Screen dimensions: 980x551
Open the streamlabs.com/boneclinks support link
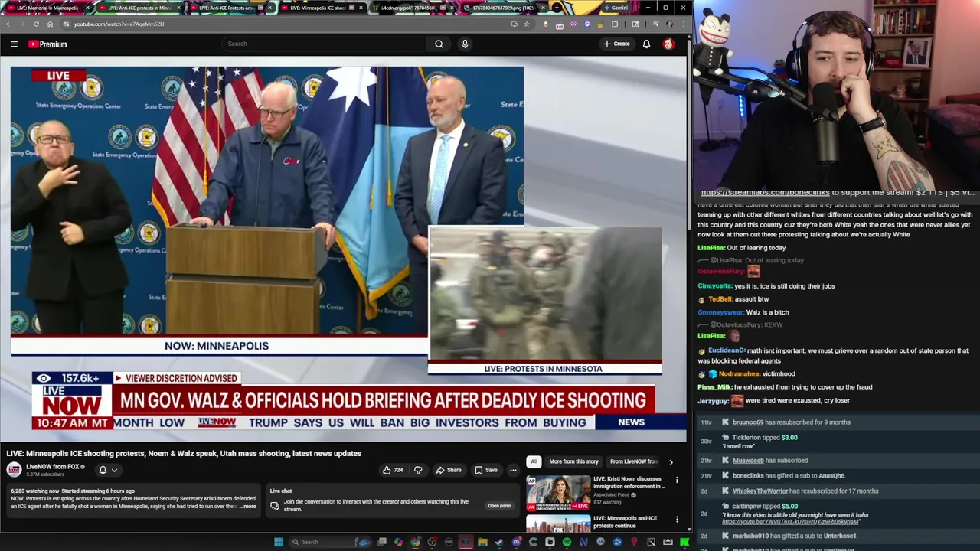click(765, 193)
